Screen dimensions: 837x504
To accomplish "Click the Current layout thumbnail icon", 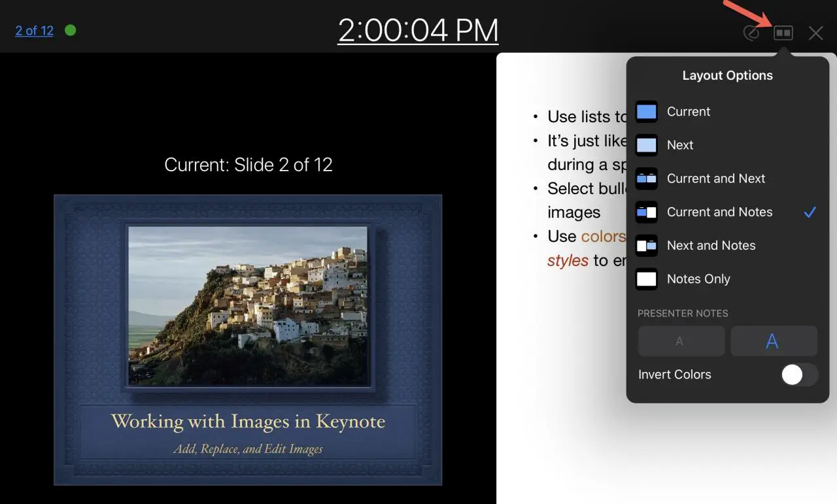I will tap(646, 112).
